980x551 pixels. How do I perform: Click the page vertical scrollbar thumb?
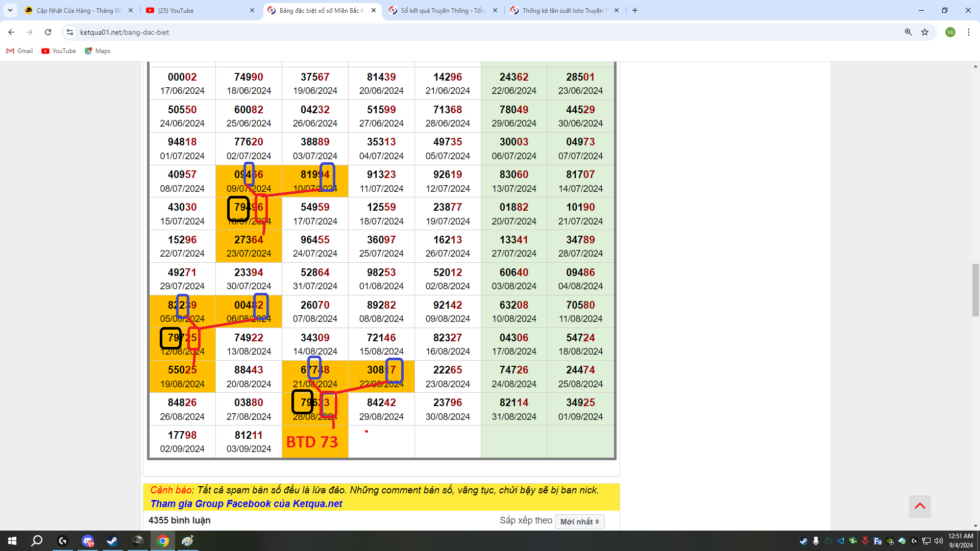click(975, 290)
